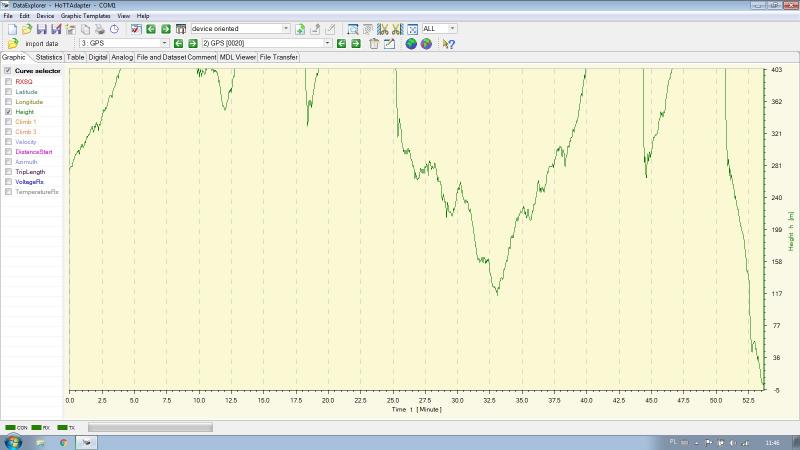Viewport: 800px width, 450px height.
Task: Click the edit record pencil icon
Action: [x=389, y=44]
